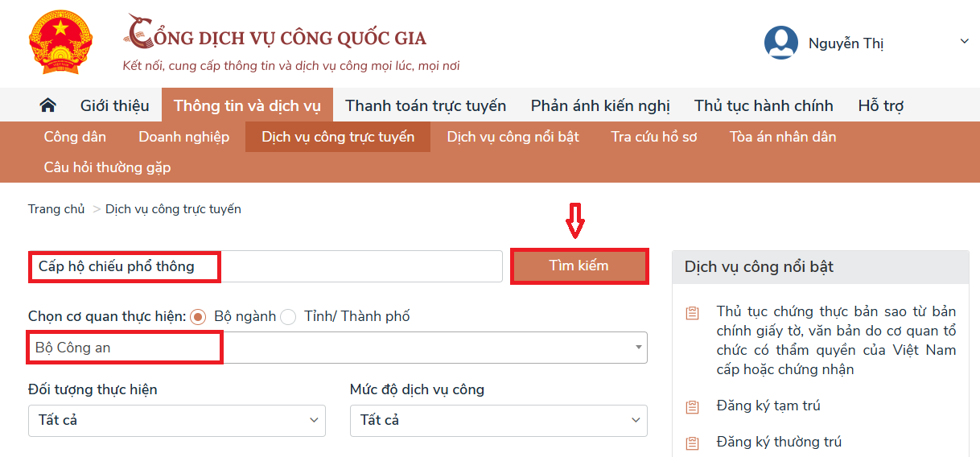Click the Tìm kiếm search button
The width and height of the screenshot is (980, 457).
point(579,266)
